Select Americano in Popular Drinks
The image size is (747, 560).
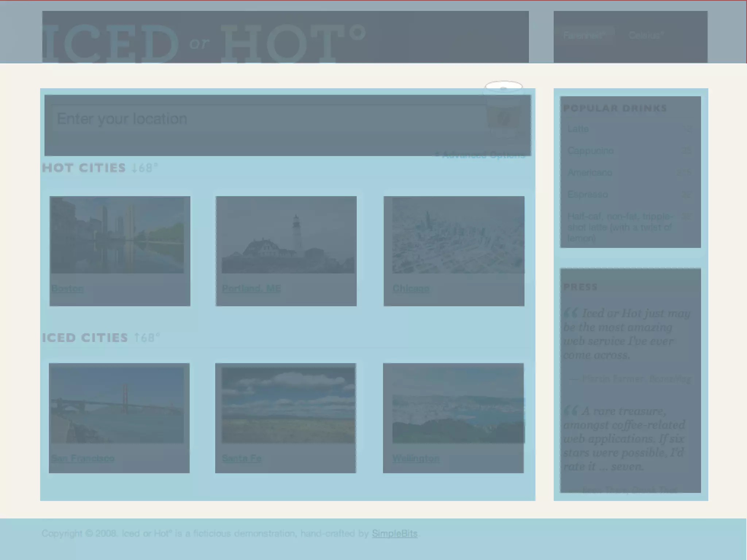coord(590,173)
